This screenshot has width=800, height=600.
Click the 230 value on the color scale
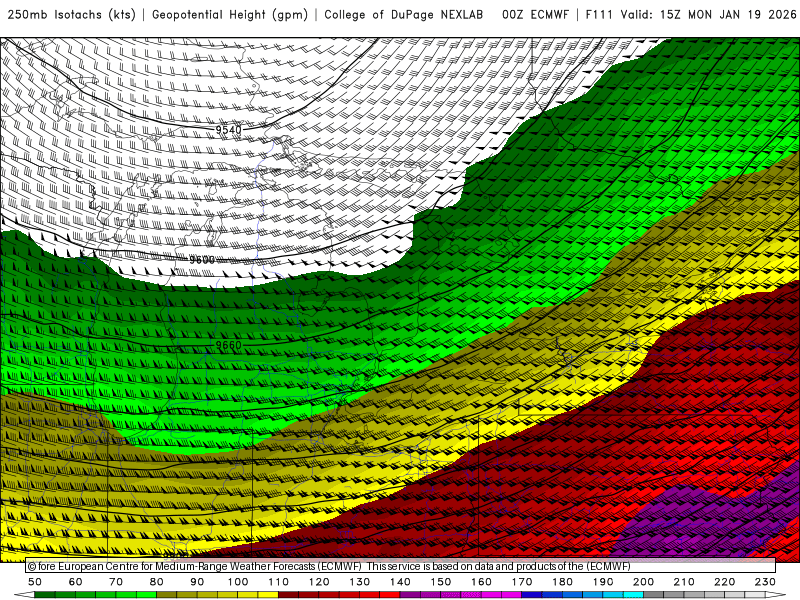(765, 582)
